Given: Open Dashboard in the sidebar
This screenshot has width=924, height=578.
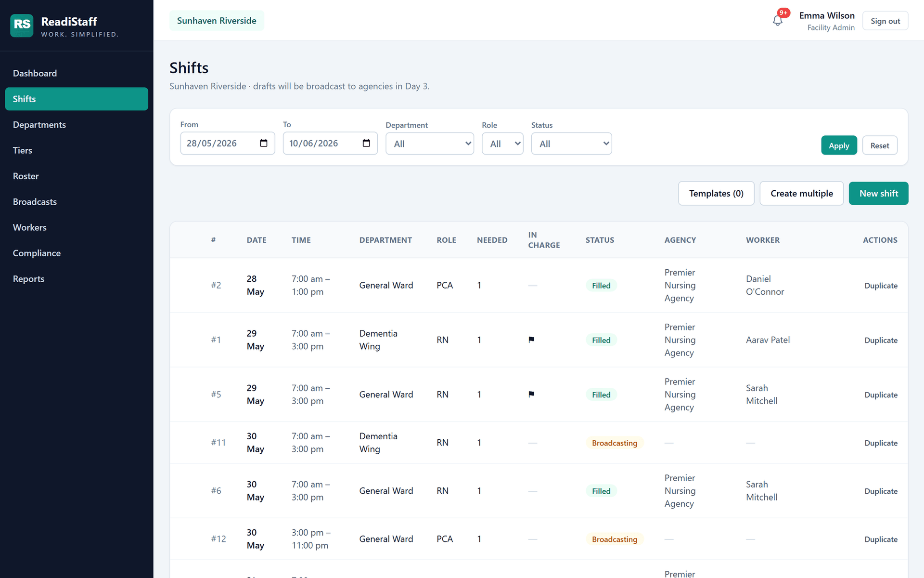Looking at the screenshot, I should point(77,73).
